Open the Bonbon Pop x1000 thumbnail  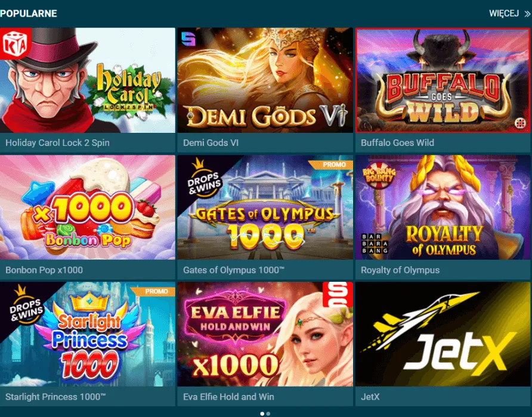[88, 207]
